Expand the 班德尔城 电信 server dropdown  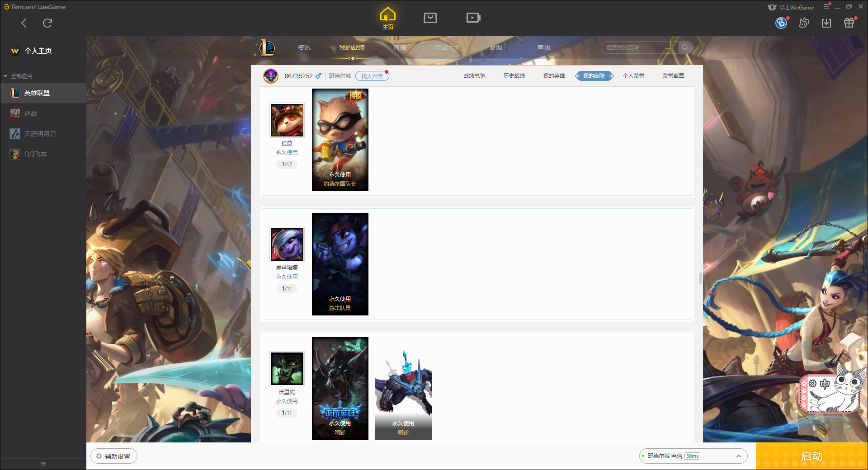pyautogui.click(x=693, y=456)
